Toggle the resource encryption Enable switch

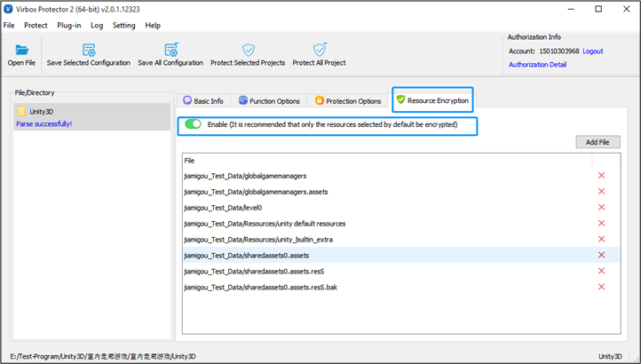pyautogui.click(x=193, y=124)
